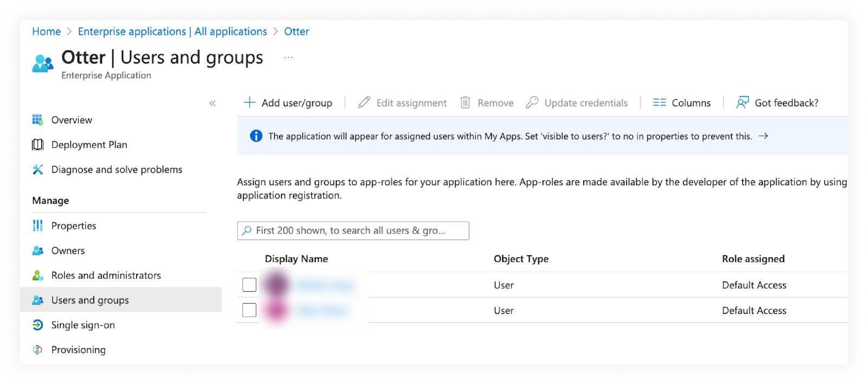Image resolution: width=868 pixels, height=384 pixels.
Task: Click 'User' in the second row
Action: click(x=503, y=311)
